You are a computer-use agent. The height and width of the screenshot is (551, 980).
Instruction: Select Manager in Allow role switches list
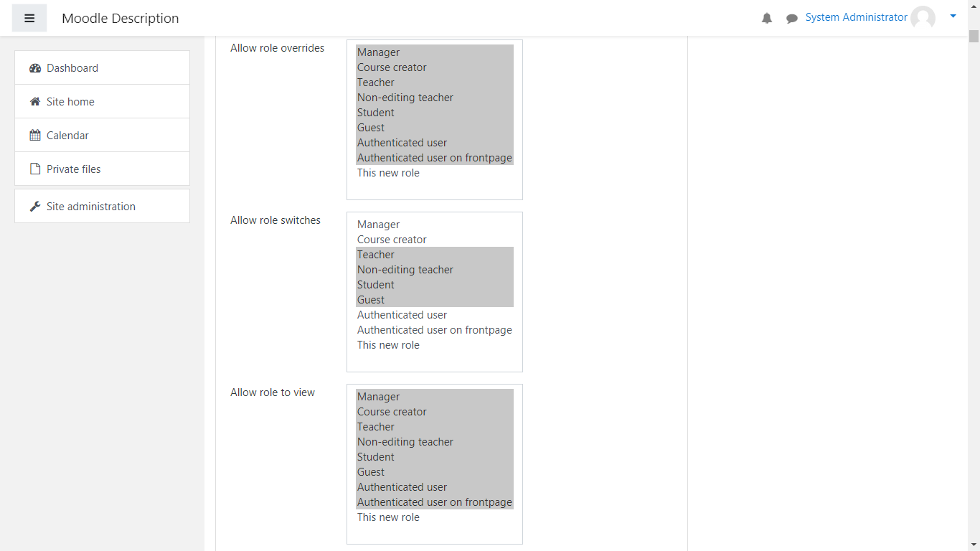pyautogui.click(x=378, y=225)
